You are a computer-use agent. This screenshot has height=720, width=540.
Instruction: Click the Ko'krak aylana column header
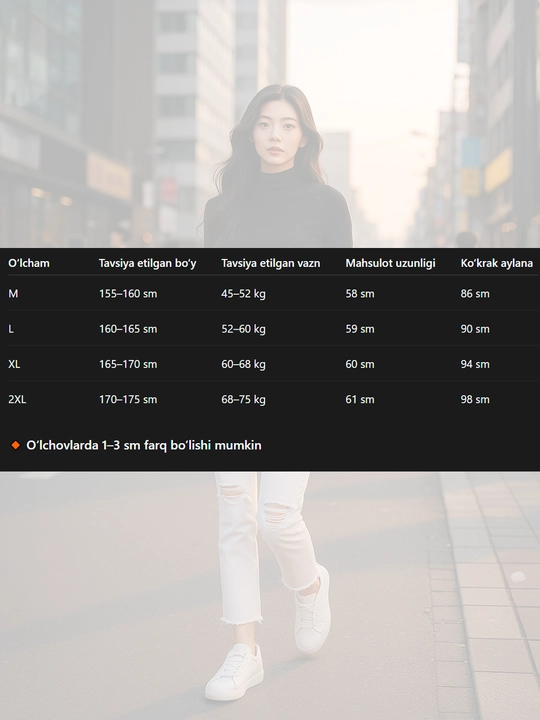497,263
